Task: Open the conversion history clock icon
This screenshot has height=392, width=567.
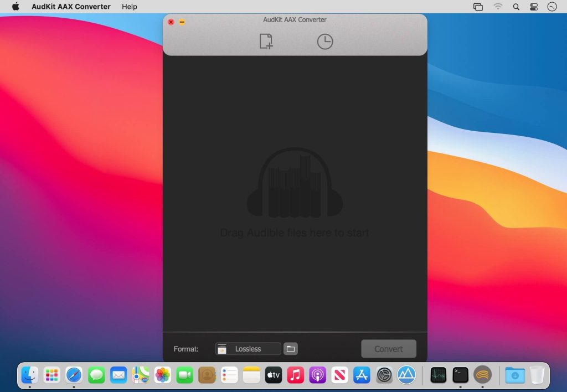Action: click(324, 42)
